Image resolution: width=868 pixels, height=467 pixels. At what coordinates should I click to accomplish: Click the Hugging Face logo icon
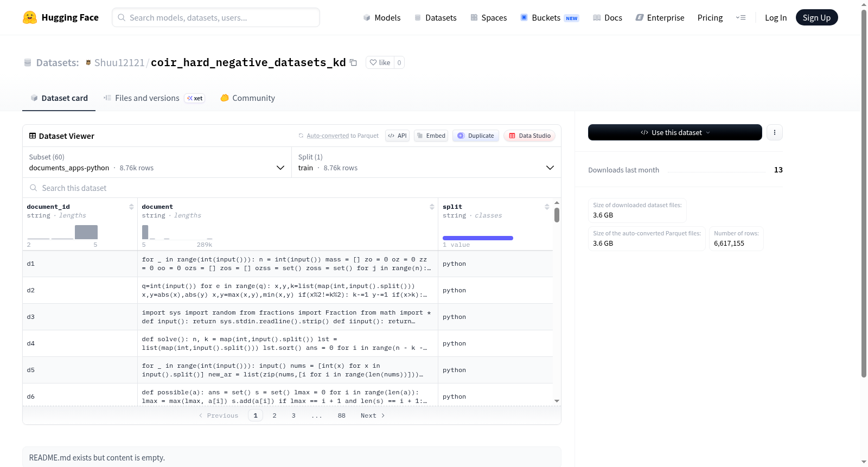tap(30, 17)
